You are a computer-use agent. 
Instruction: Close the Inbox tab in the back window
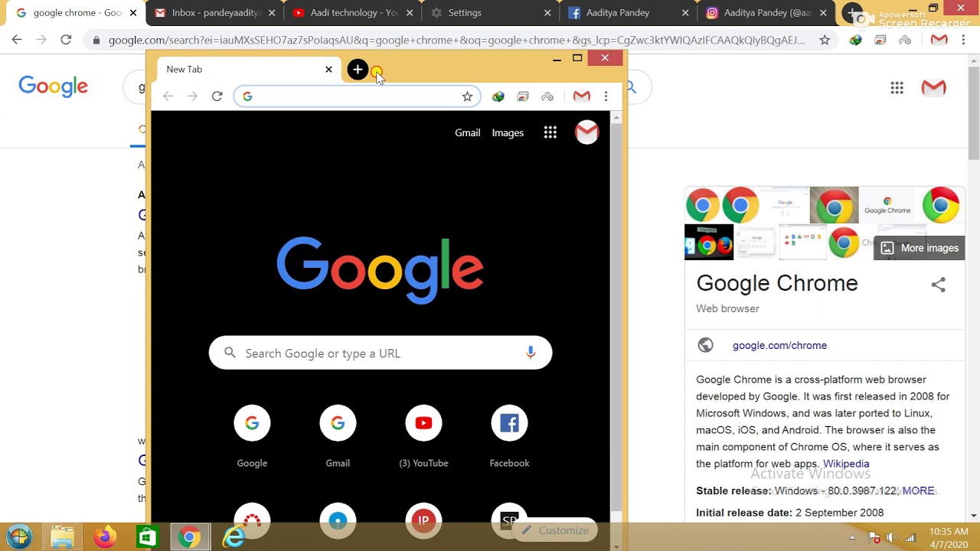(x=271, y=13)
